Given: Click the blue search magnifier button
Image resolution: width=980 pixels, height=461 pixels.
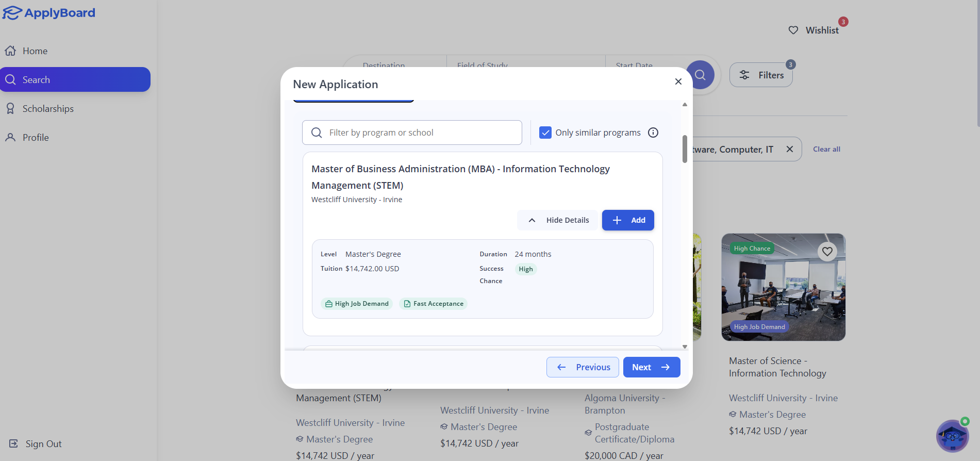Looking at the screenshot, I should 700,75.
